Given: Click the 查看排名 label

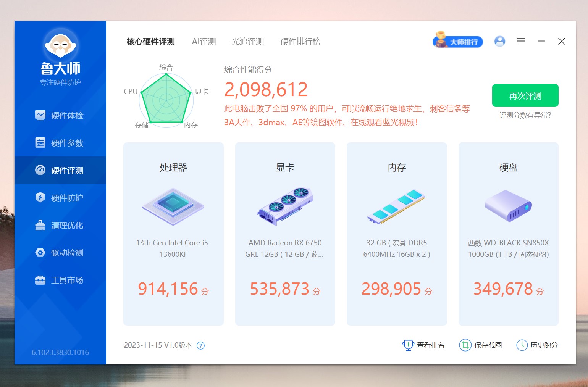Looking at the screenshot, I should tap(431, 345).
